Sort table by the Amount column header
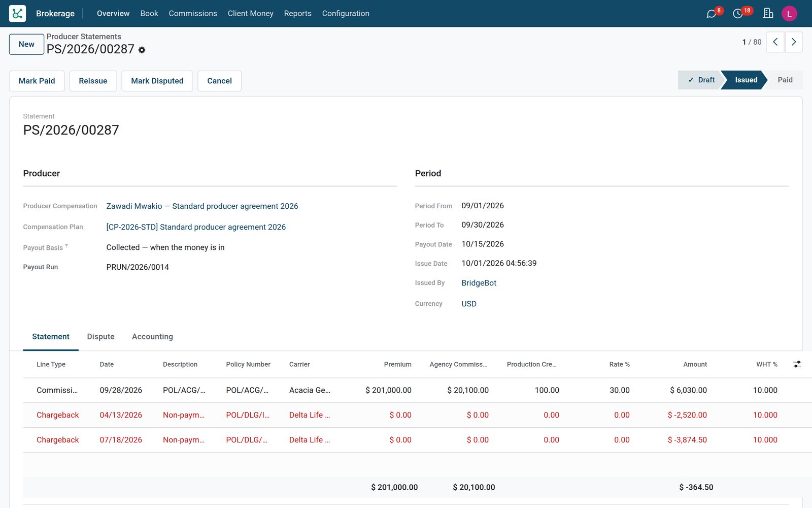 click(x=695, y=364)
